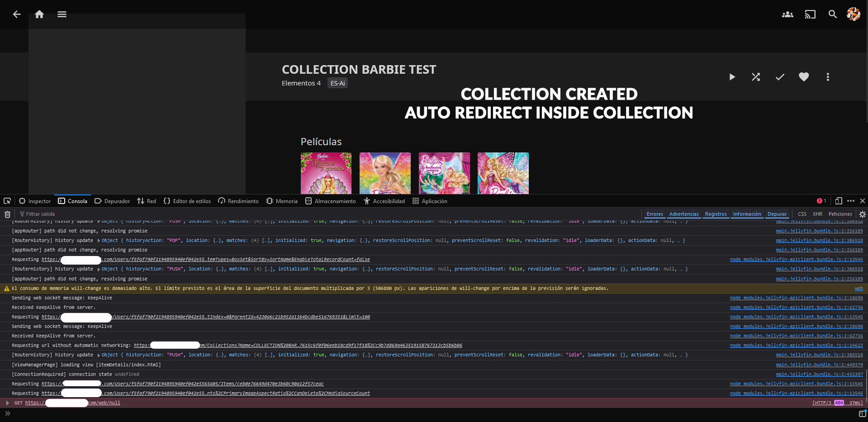The height and width of the screenshot is (422, 868).
Task: Shuffle the Barbie collection
Action: click(756, 77)
